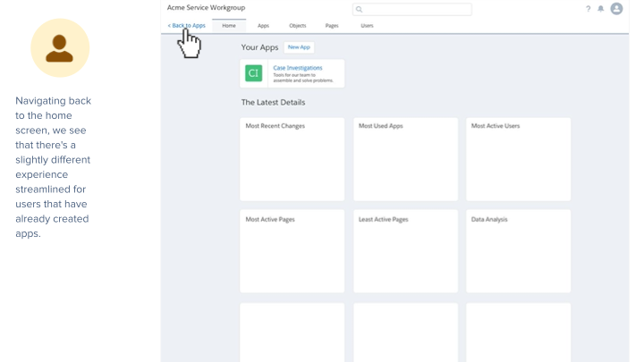Viewport: 644px width, 362px height.
Task: Open the user profile avatar menu
Action: [x=616, y=9]
